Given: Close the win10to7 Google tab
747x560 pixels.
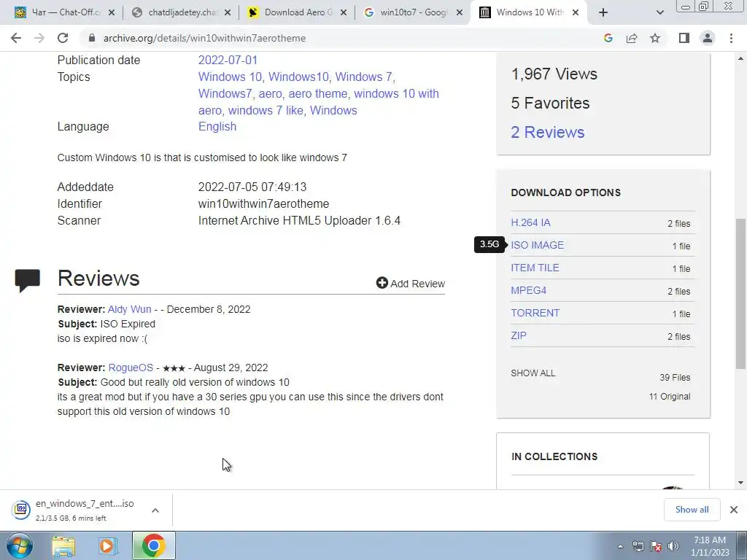Looking at the screenshot, I should [x=460, y=13].
